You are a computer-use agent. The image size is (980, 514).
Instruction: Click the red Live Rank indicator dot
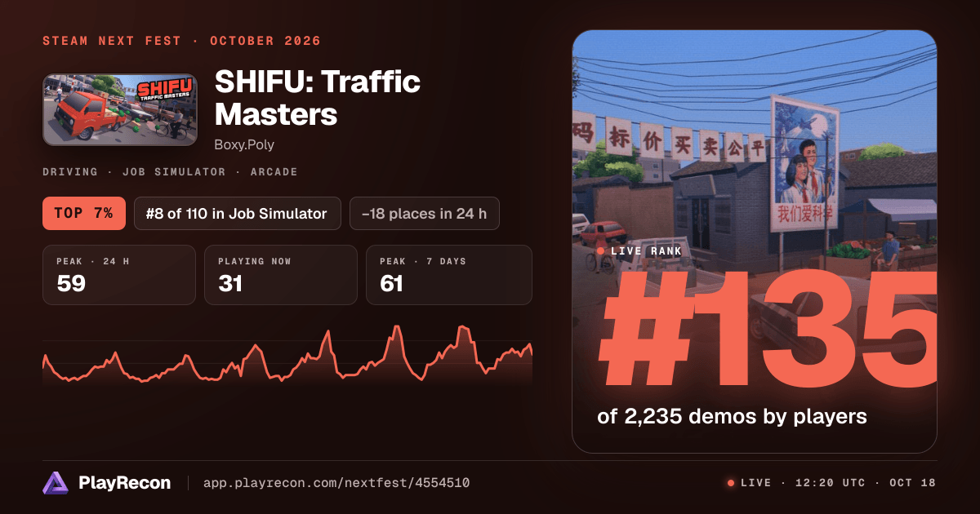point(601,251)
